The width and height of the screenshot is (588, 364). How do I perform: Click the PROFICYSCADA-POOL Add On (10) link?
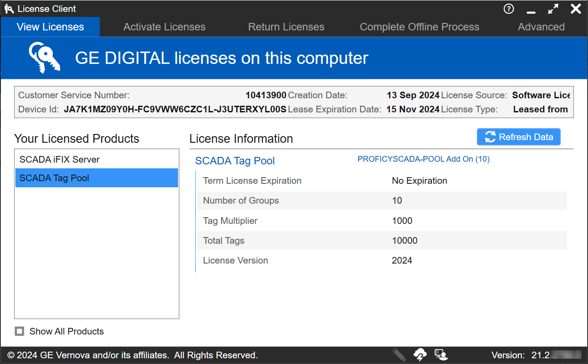(424, 159)
